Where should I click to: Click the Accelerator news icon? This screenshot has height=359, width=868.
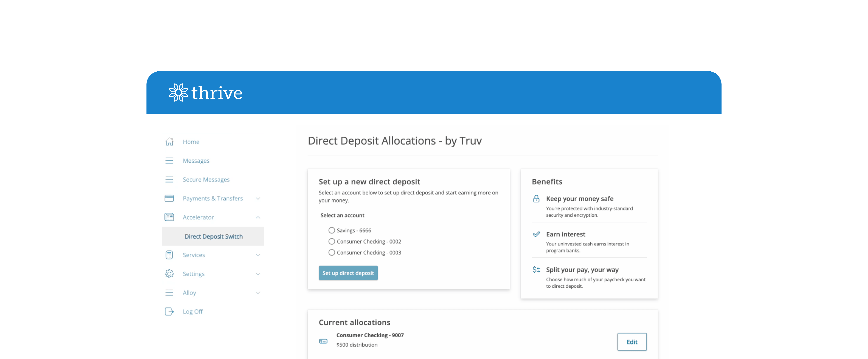(x=169, y=217)
